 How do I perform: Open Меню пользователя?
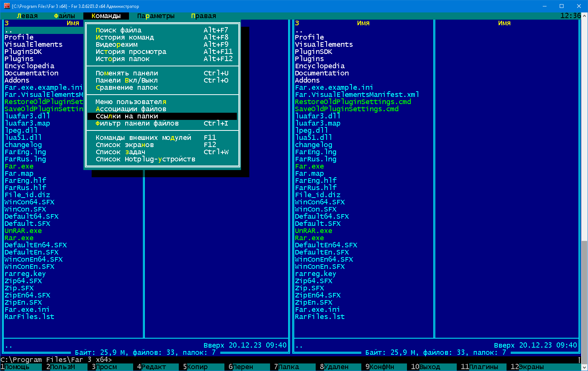[162, 102]
